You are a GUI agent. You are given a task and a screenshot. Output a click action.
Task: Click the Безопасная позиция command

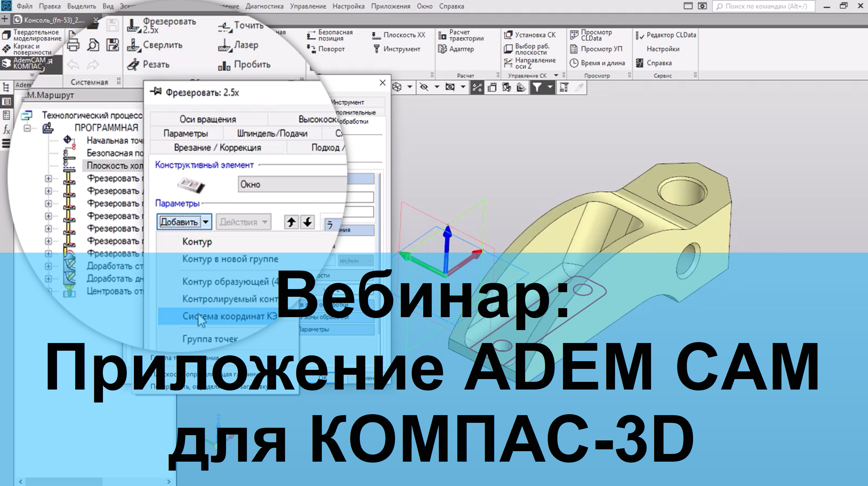pyautogui.click(x=330, y=35)
